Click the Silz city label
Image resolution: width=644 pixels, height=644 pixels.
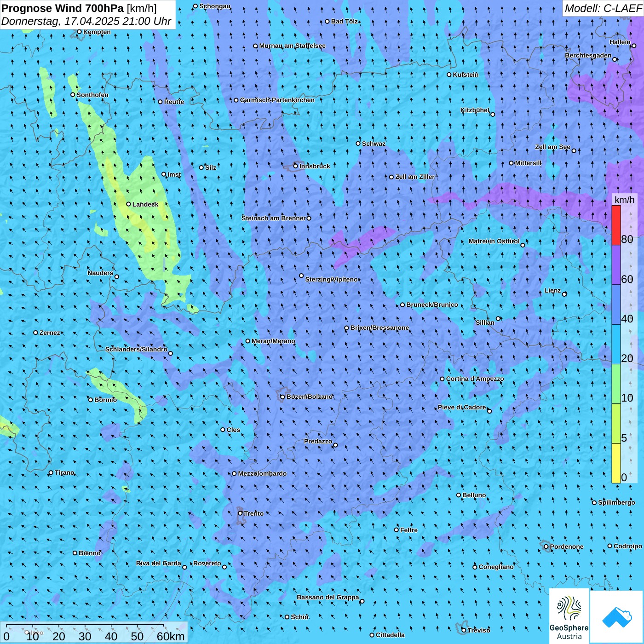[x=211, y=167]
